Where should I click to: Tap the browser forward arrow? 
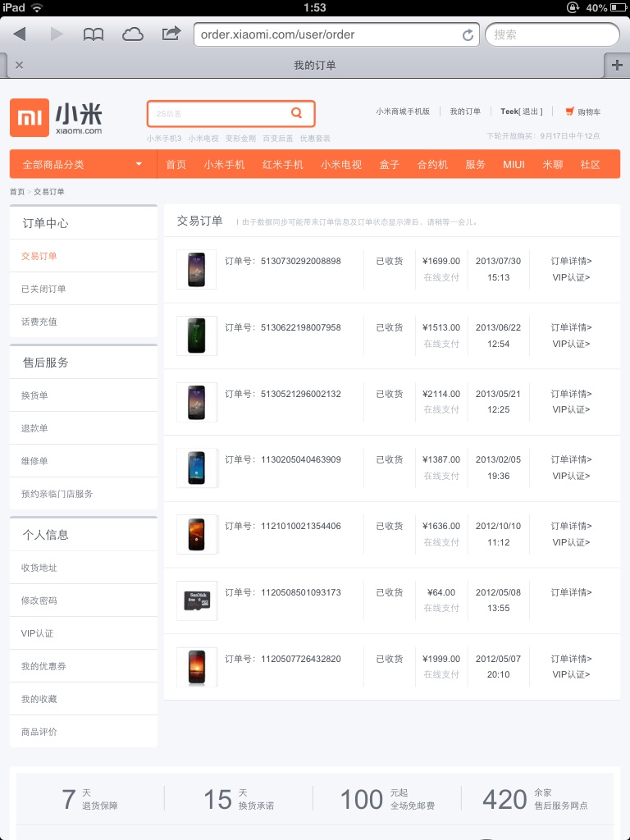click(x=57, y=34)
